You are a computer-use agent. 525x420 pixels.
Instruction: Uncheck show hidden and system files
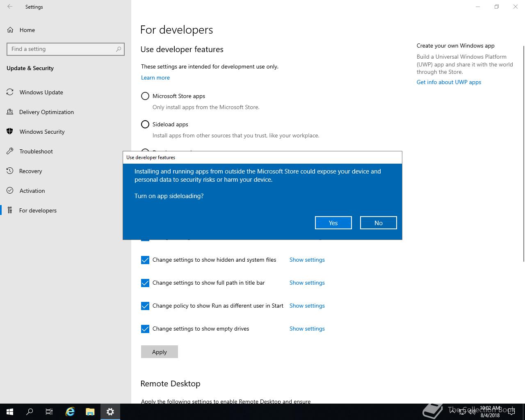click(145, 260)
